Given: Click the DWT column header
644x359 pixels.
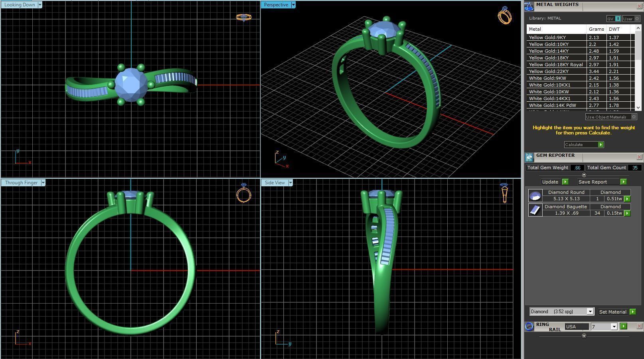Looking at the screenshot, I should (618, 29).
